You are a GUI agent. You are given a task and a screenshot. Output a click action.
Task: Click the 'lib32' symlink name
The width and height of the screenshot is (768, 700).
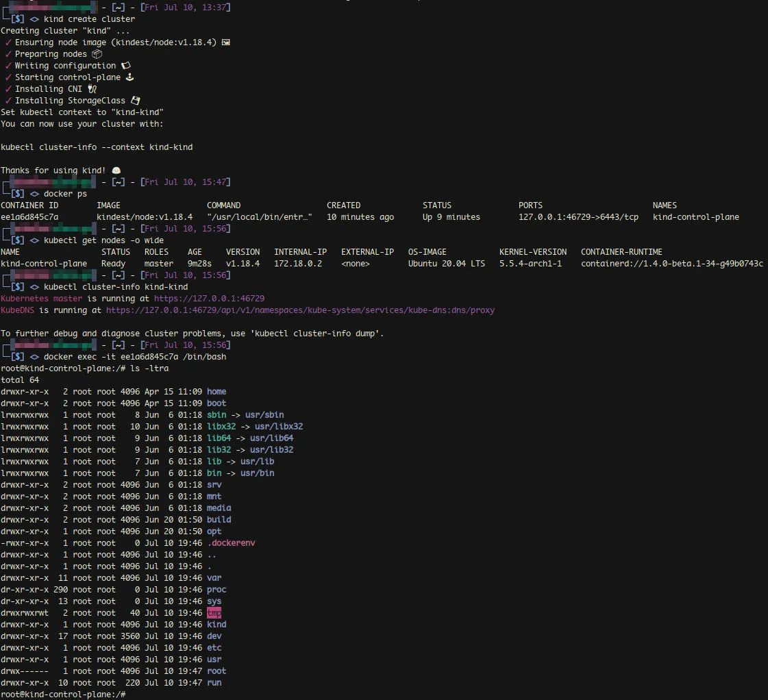click(x=219, y=450)
